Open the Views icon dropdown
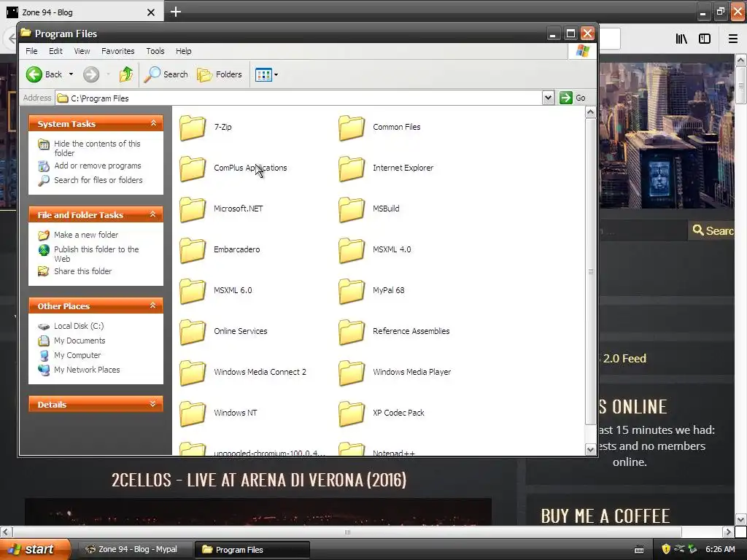747x560 pixels. coord(266,74)
